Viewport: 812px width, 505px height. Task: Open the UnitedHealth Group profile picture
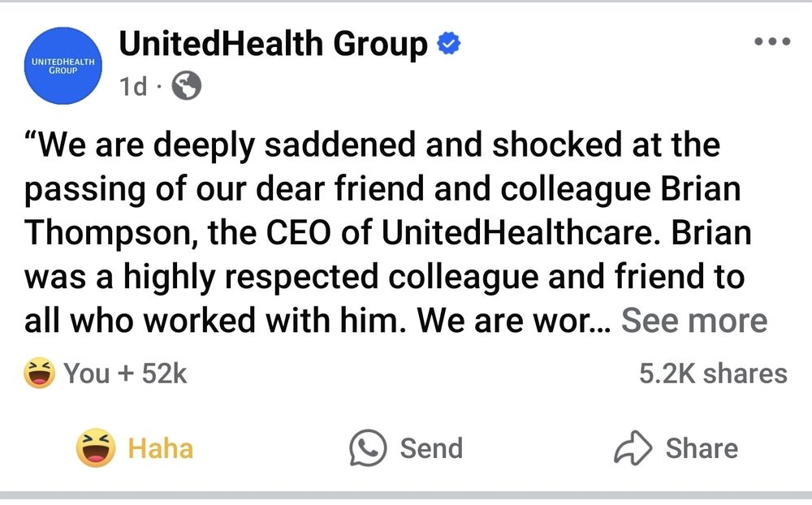63,66
